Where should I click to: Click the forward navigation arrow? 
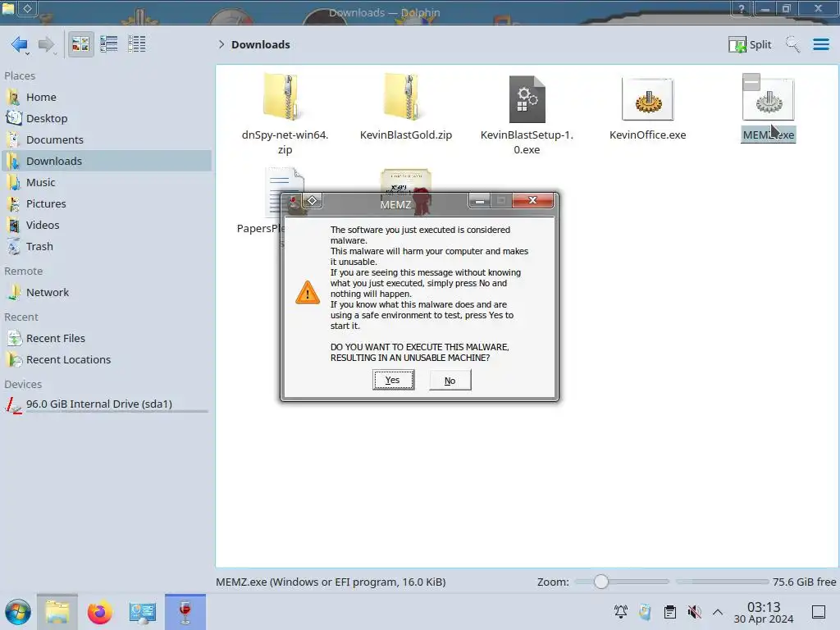coord(47,44)
